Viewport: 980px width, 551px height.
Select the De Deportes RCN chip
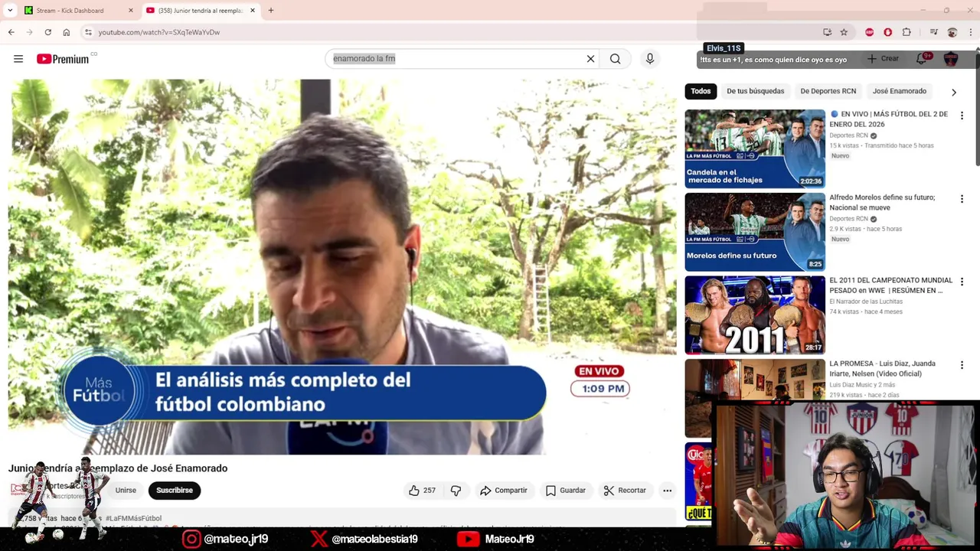[x=828, y=91]
